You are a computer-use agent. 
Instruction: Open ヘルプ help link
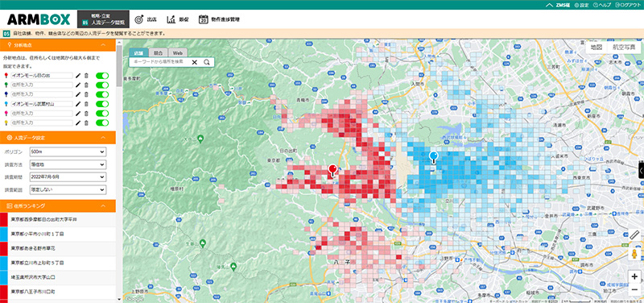[602, 5]
